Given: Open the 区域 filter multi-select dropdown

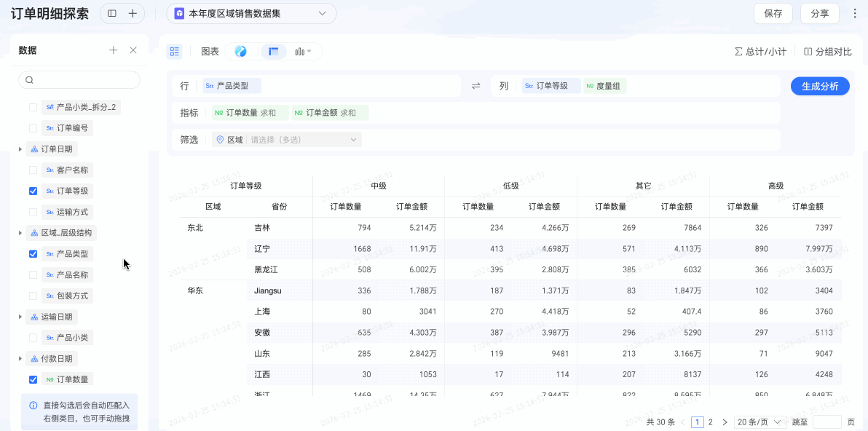Looking at the screenshot, I should [x=287, y=140].
